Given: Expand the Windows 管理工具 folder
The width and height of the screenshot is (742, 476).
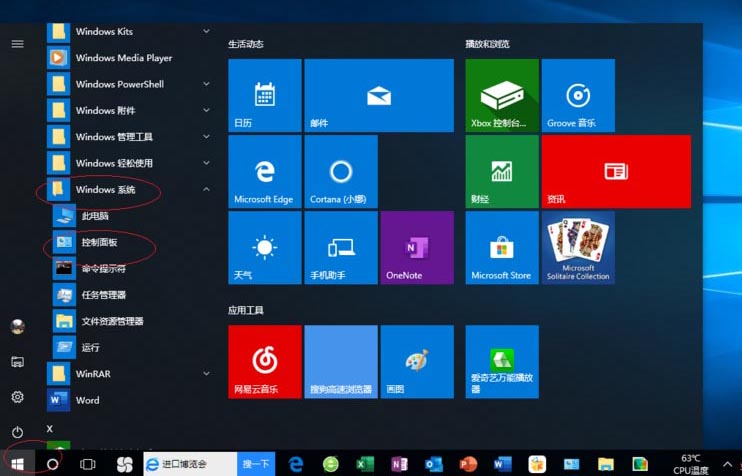Looking at the screenshot, I should coord(129,137).
